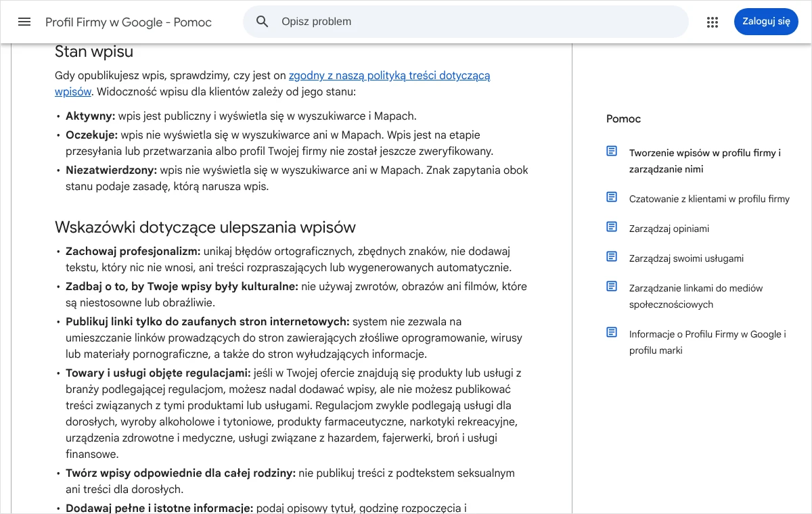
Task: Click the bold Towary i usługi objęte regulacjami
Action: (x=158, y=373)
